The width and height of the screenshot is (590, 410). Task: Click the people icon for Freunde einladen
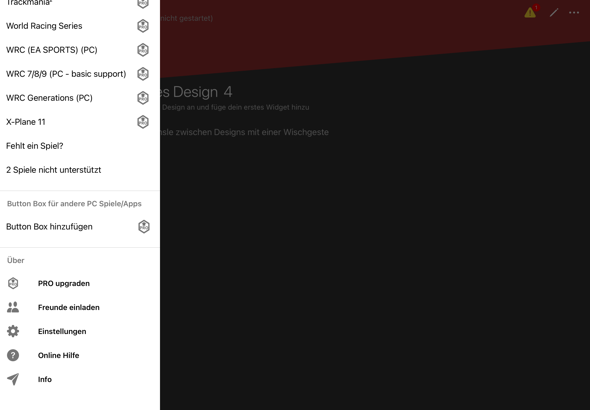click(13, 307)
